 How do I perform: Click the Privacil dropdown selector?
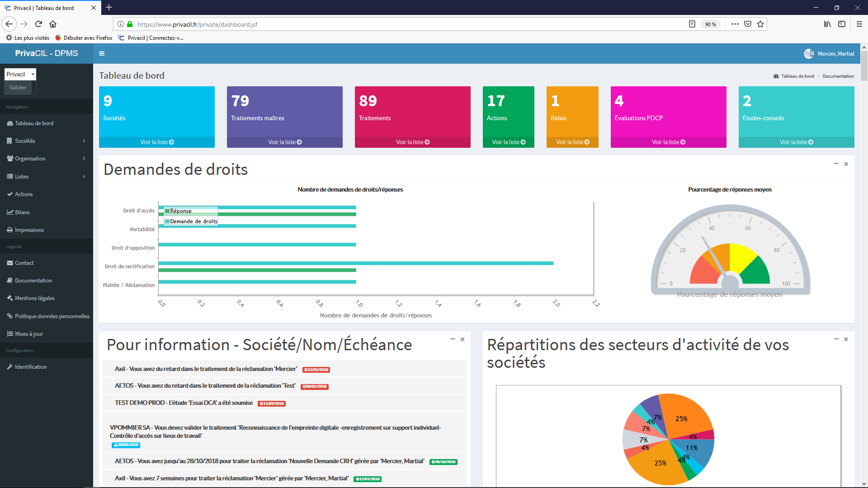(x=20, y=74)
